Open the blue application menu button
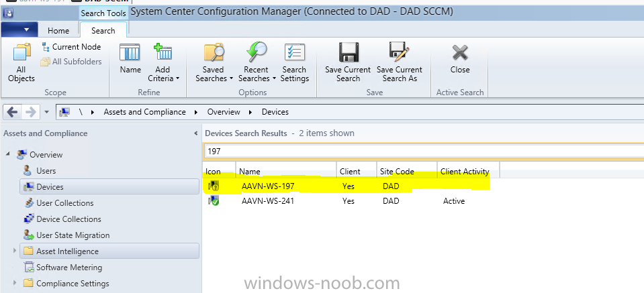This screenshot has height=293, width=644. (19, 30)
